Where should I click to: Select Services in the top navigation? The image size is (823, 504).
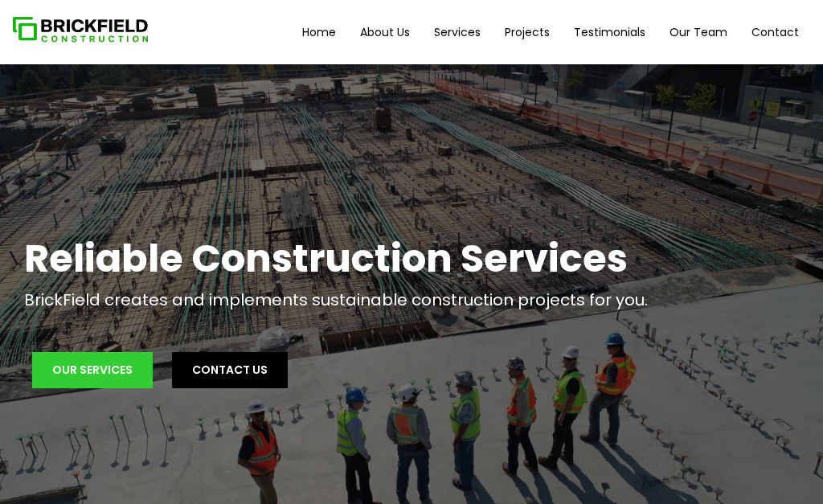[x=457, y=32]
